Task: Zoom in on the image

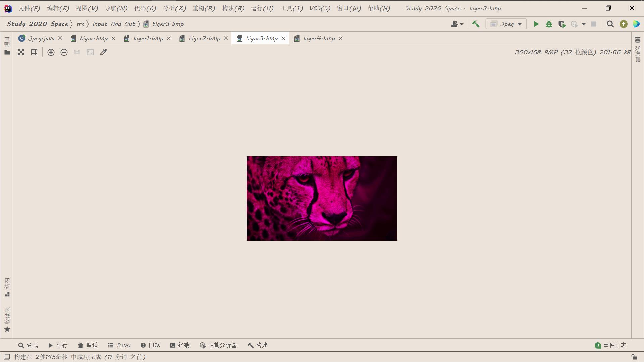Action: [51, 52]
